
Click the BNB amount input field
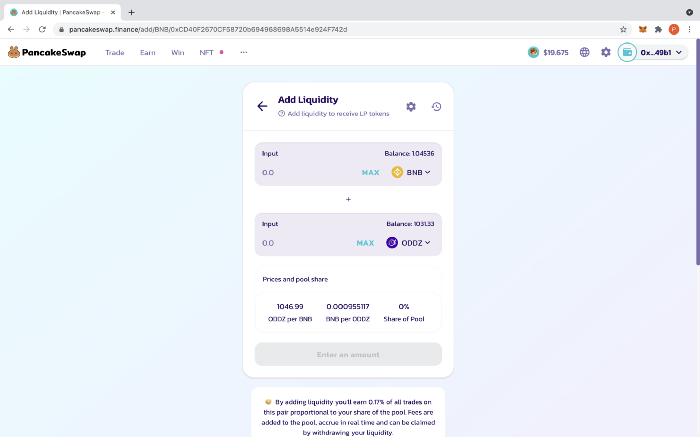point(308,172)
